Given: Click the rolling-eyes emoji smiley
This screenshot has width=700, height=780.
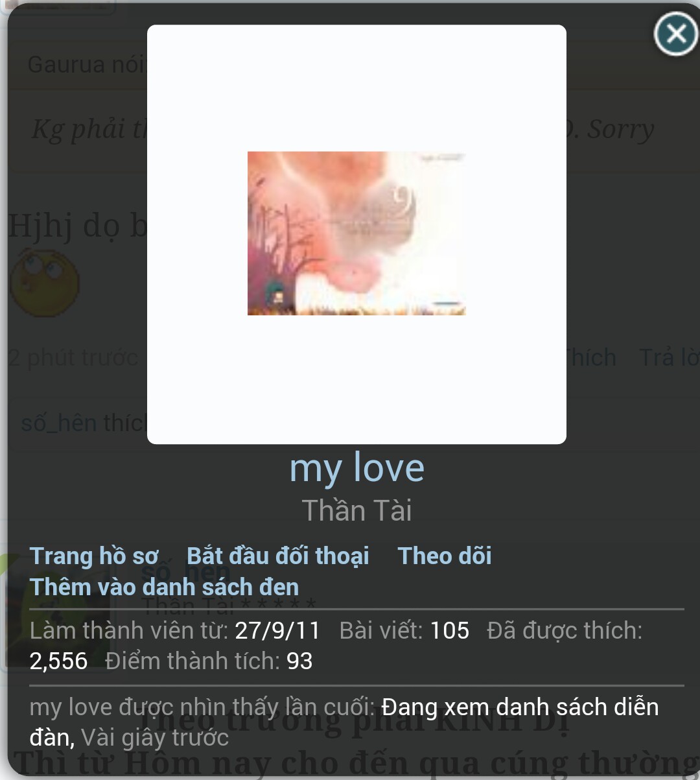Looking at the screenshot, I should pyautogui.click(x=45, y=283).
